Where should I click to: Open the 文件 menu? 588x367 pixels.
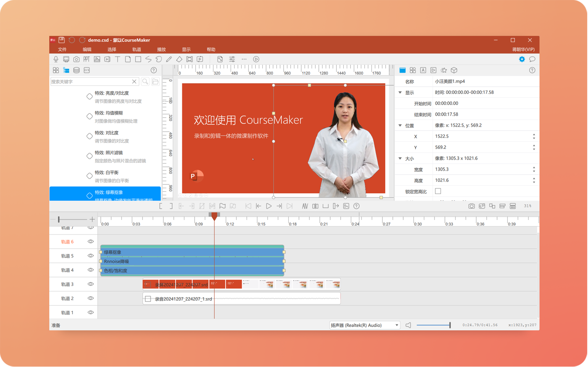(62, 50)
